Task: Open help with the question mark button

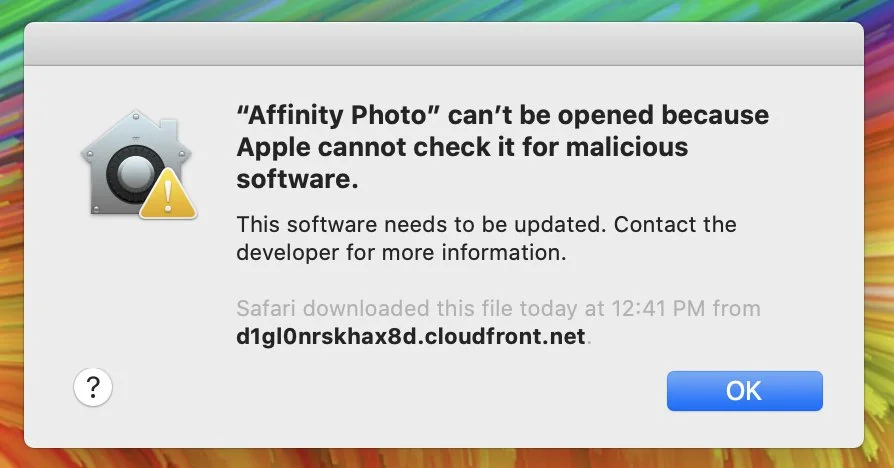Action: pyautogui.click(x=93, y=388)
